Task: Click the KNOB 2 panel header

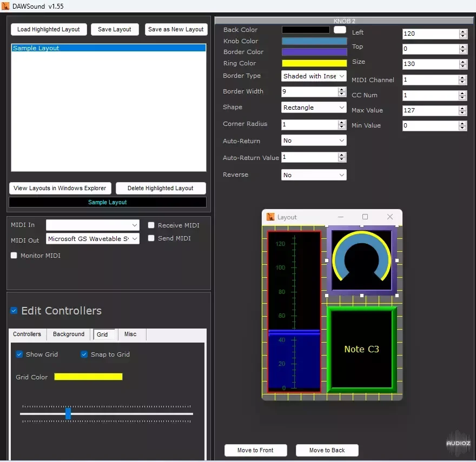Action: [344, 21]
